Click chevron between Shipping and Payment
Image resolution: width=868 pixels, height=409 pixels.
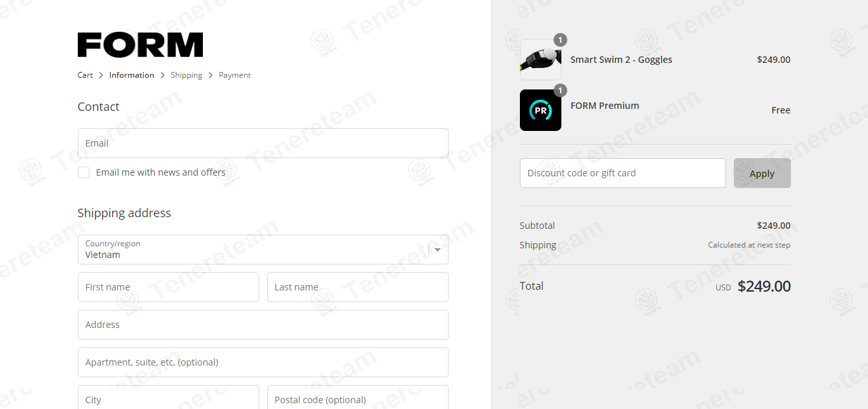point(211,75)
